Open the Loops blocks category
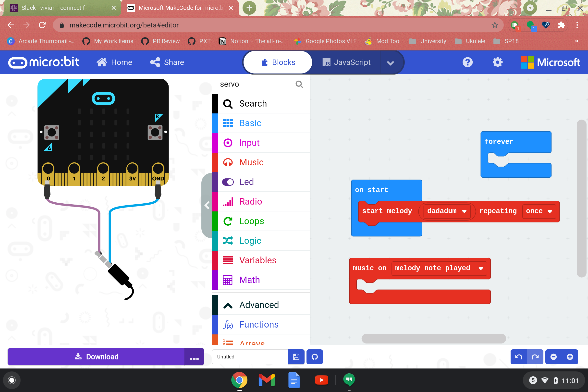 pyautogui.click(x=261, y=221)
